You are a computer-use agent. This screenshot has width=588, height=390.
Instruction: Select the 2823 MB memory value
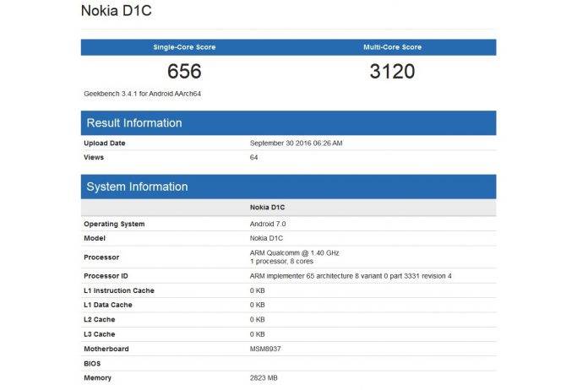[264, 378]
